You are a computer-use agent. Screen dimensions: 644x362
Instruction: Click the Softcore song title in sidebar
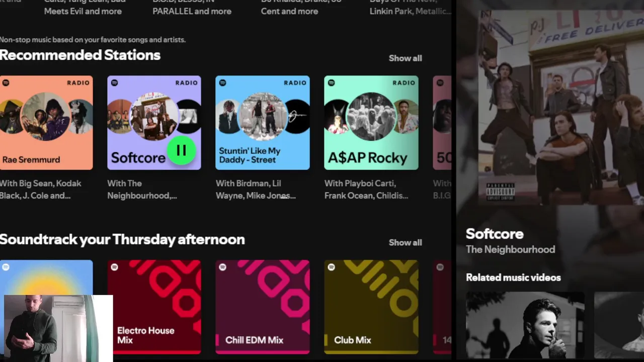coord(495,234)
